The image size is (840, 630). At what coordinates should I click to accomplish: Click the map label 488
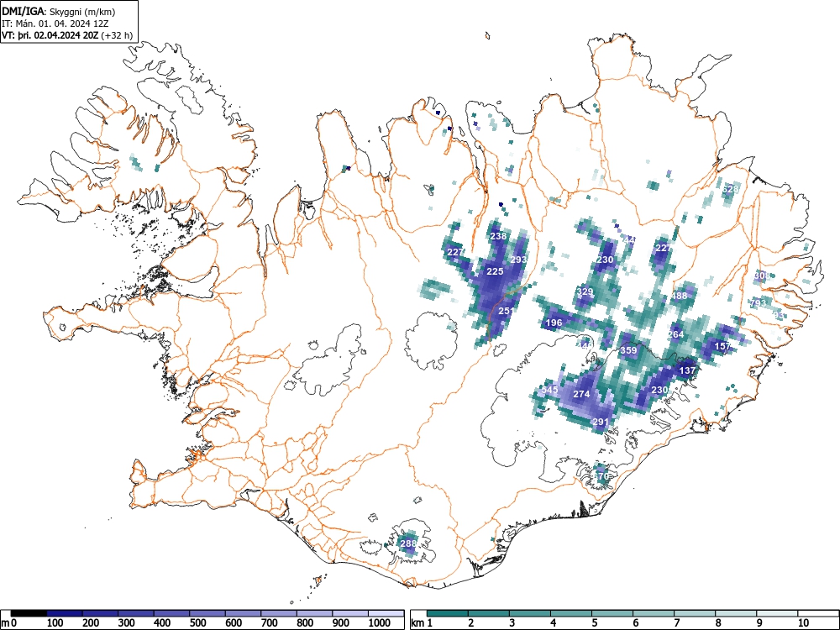[679, 296]
